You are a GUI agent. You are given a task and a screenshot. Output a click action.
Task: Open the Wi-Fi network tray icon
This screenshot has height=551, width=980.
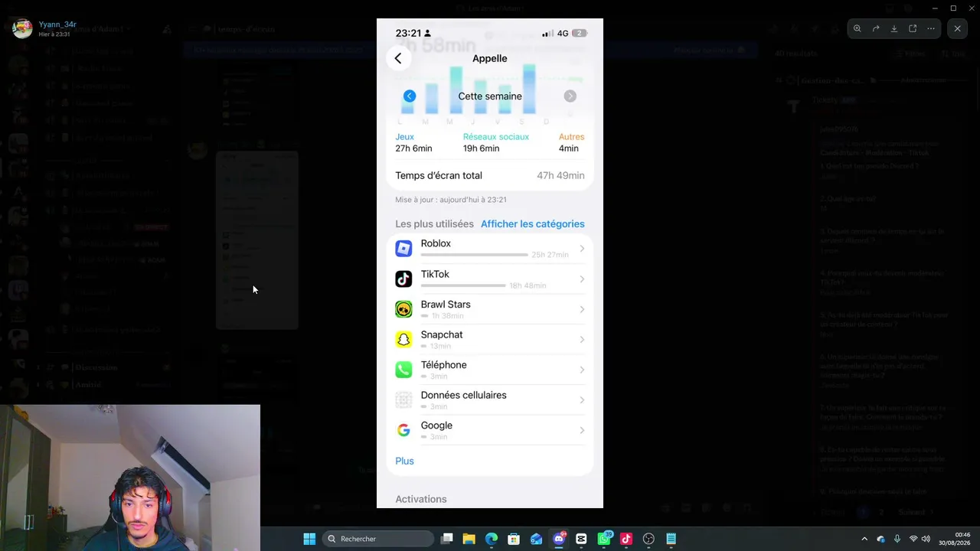[913, 539]
